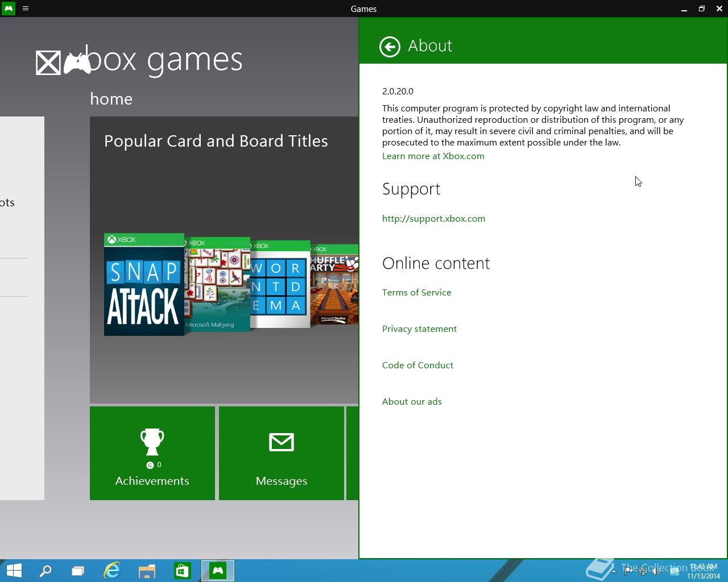Click the Popular Card and Board Titles heading

coord(216,141)
